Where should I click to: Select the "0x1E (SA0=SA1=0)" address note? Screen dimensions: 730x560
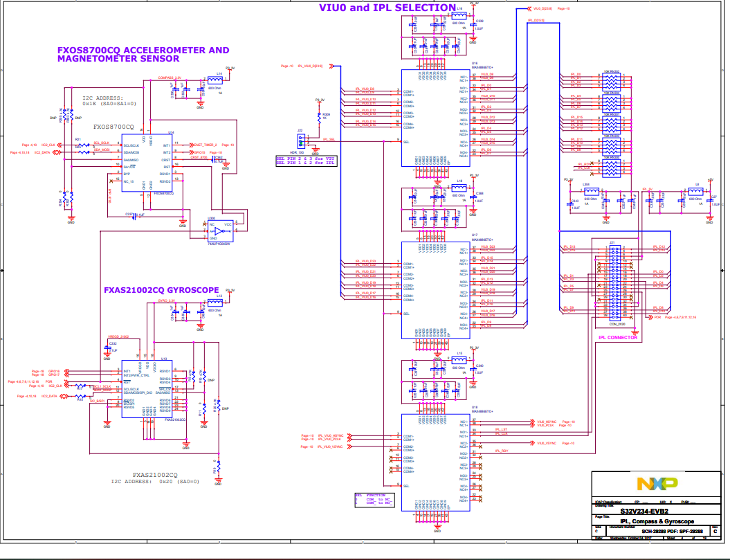(x=109, y=104)
